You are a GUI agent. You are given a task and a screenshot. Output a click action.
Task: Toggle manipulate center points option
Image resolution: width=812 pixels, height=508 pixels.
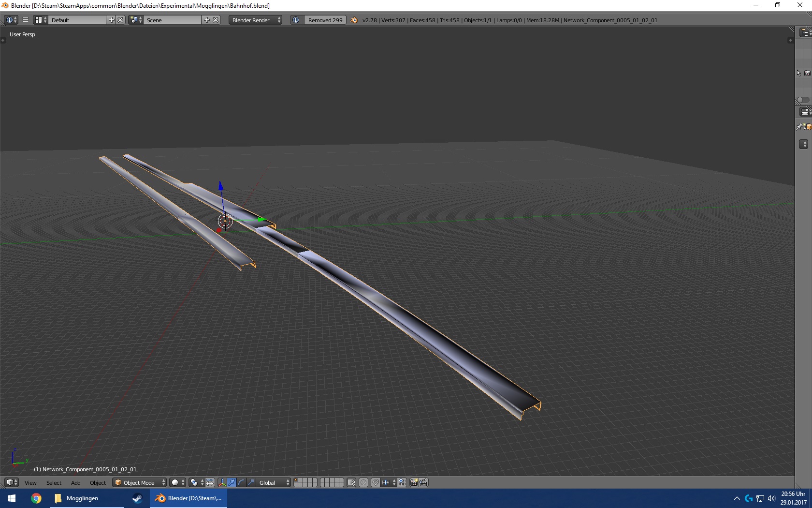(x=210, y=482)
